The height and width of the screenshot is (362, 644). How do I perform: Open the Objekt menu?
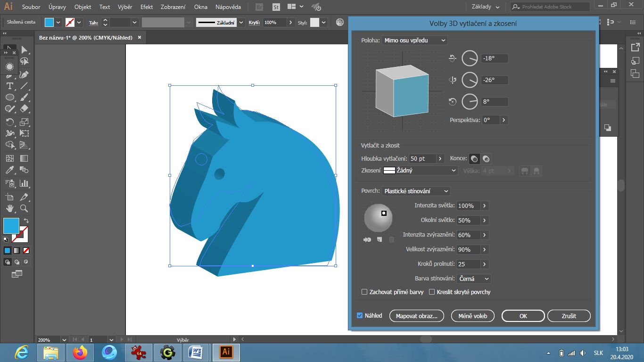(83, 7)
